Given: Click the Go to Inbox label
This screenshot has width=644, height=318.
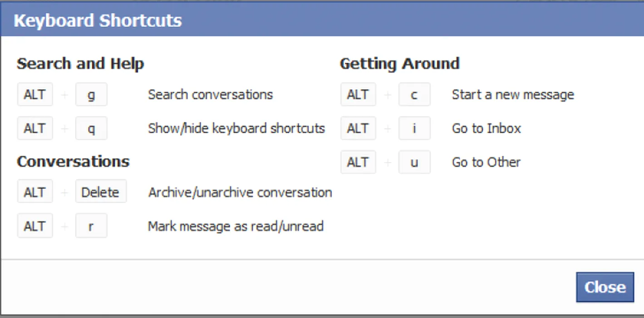Looking at the screenshot, I should pos(486,129).
